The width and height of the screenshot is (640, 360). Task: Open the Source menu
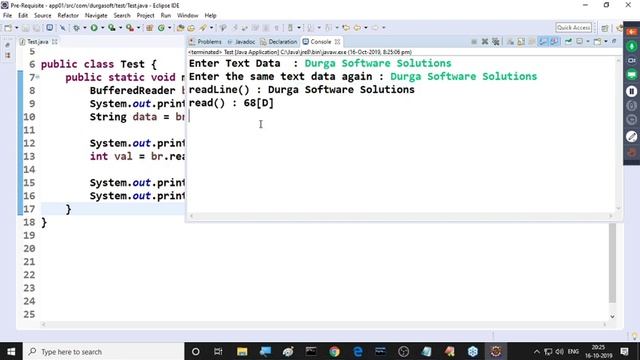tap(42, 16)
